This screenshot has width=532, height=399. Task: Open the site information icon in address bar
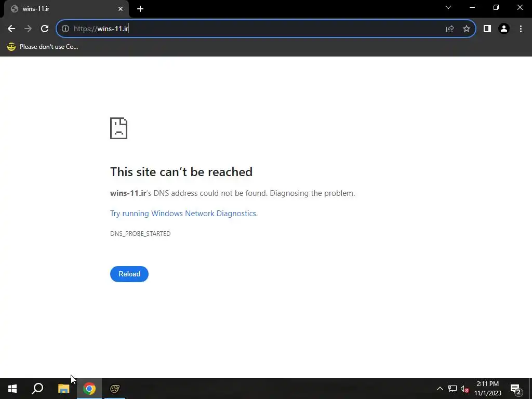point(65,29)
